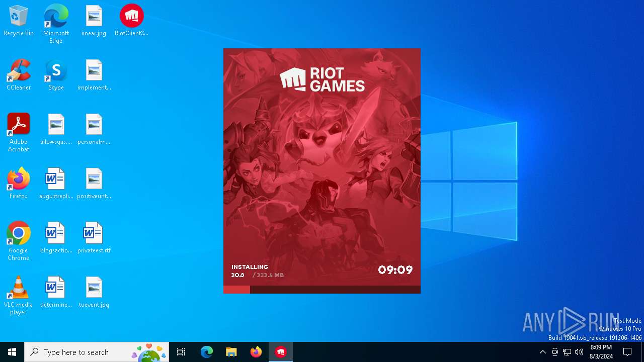Select the determine... Word document
Screen dimensions: 644x362
click(x=56, y=293)
